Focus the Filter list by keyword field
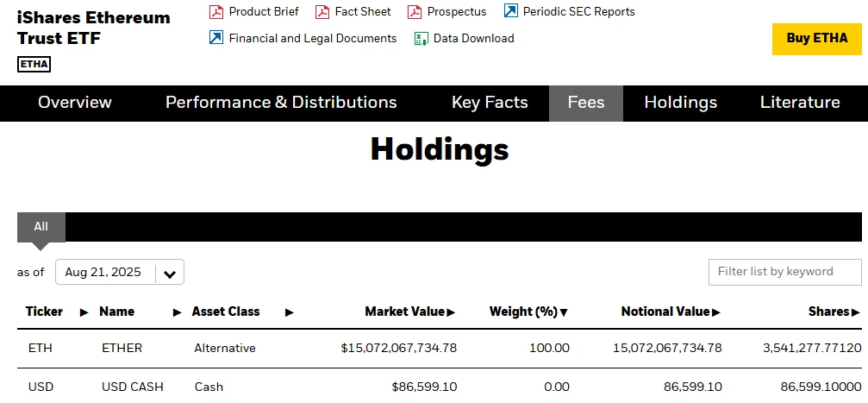This screenshot has height=403, width=868. click(x=784, y=272)
